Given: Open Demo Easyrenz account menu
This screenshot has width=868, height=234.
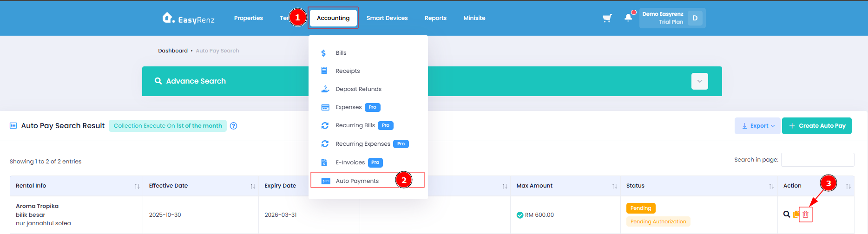Looking at the screenshot, I should 672,18.
